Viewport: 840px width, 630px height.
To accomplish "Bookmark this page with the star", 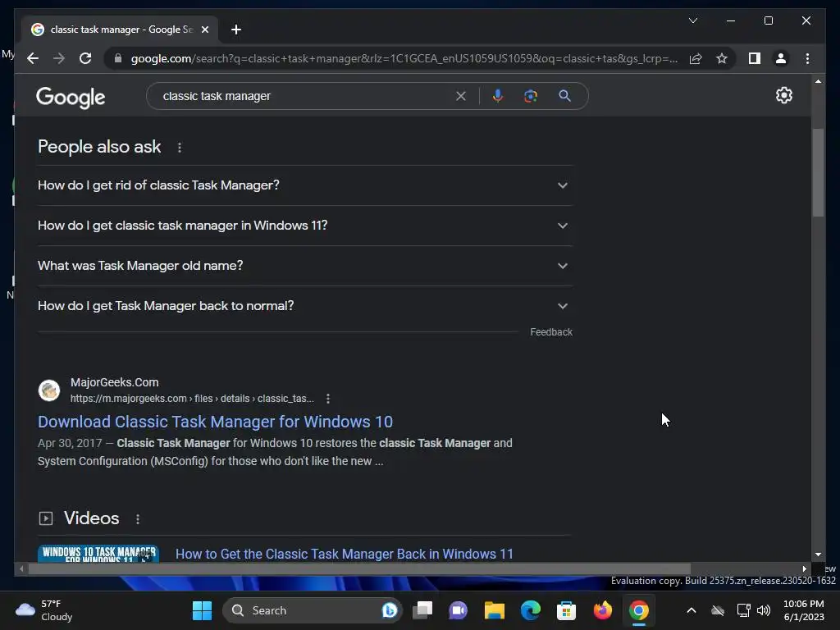I will (722, 58).
